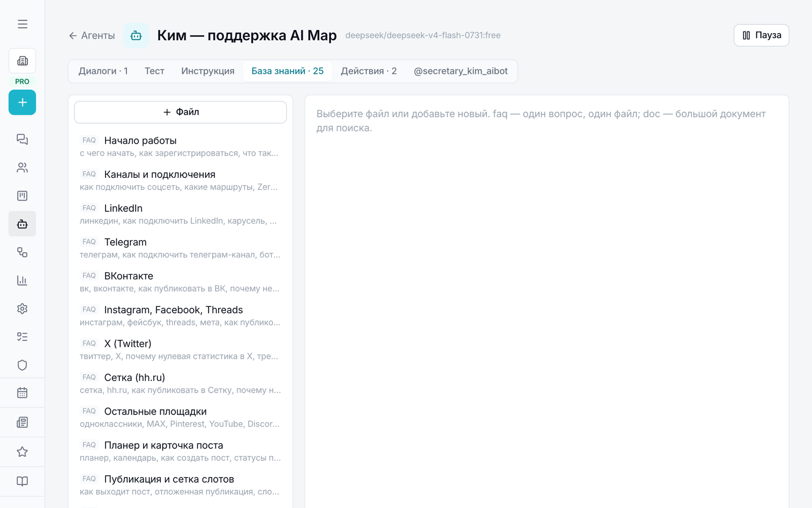
Task: Open the @secretary_kim_aibot tab
Action: [x=461, y=71]
